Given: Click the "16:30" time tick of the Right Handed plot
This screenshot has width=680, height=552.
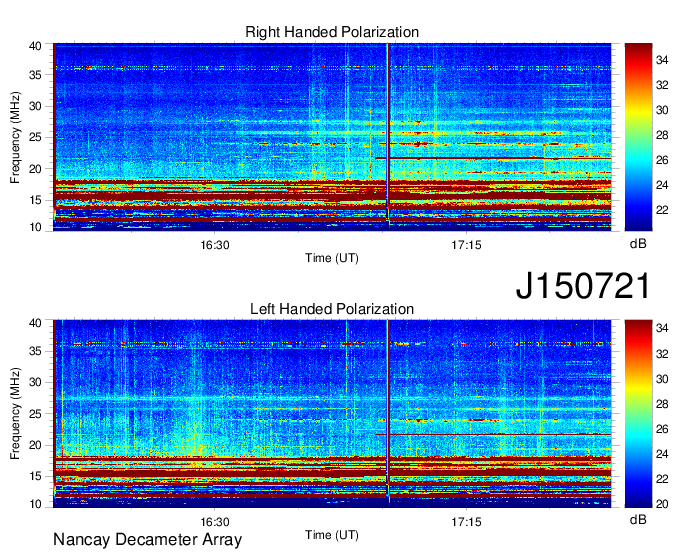Looking at the screenshot, I should coord(215,245).
